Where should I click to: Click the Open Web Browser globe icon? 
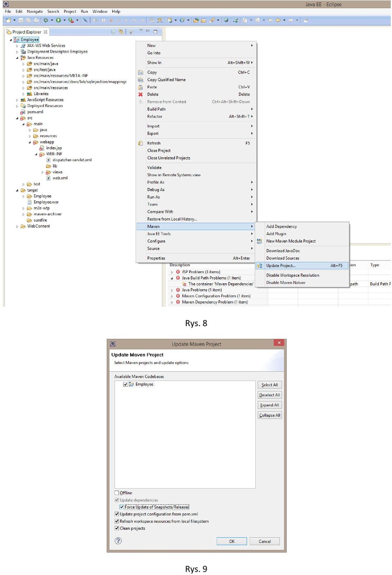pos(226,20)
